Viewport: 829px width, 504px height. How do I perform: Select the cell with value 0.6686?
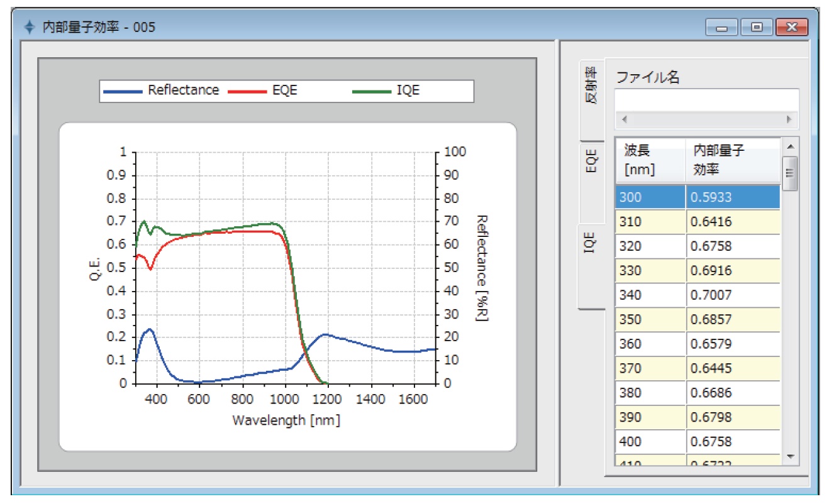coord(733,393)
